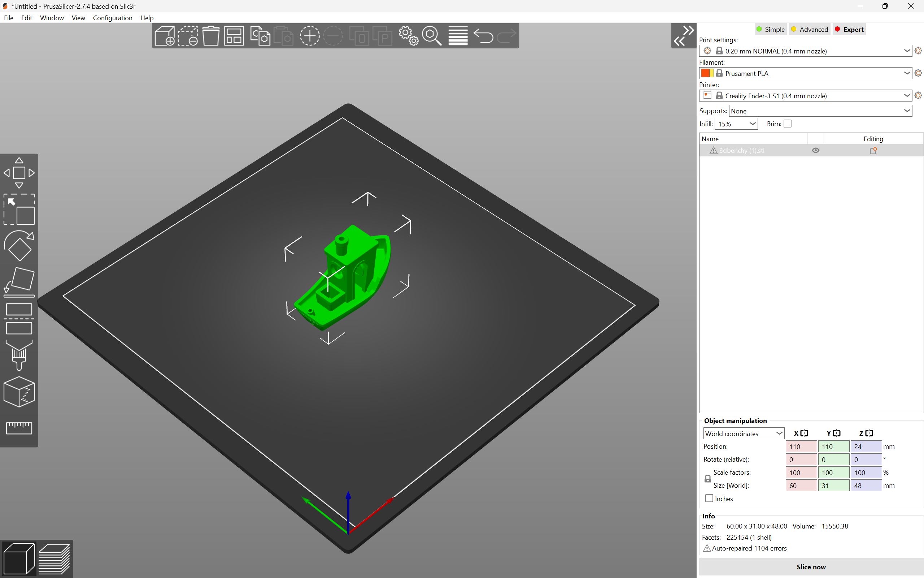The width and height of the screenshot is (924, 578).
Task: Click the Search magnifier icon
Action: (x=431, y=36)
